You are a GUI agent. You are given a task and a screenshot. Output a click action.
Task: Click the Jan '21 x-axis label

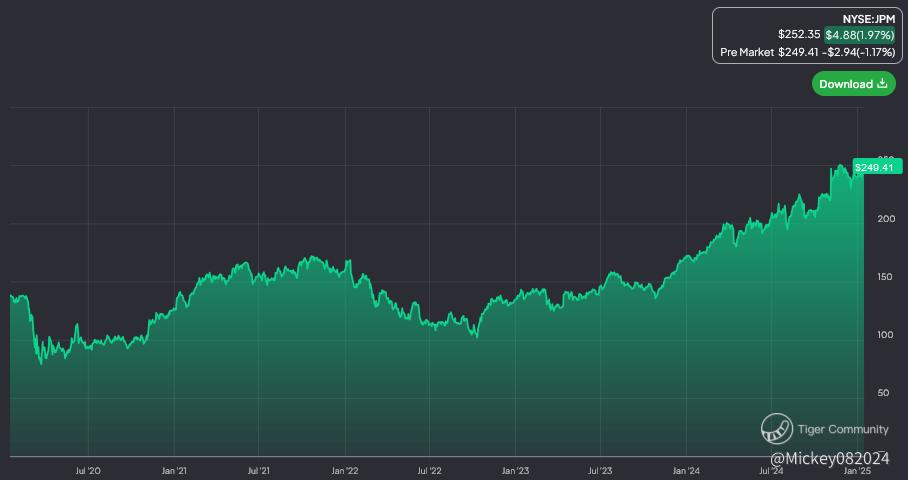click(174, 471)
